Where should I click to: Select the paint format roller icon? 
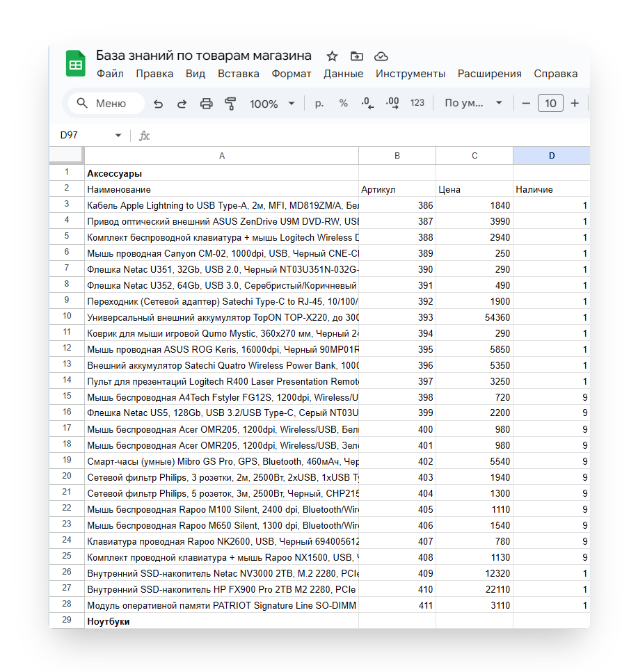[x=230, y=104]
